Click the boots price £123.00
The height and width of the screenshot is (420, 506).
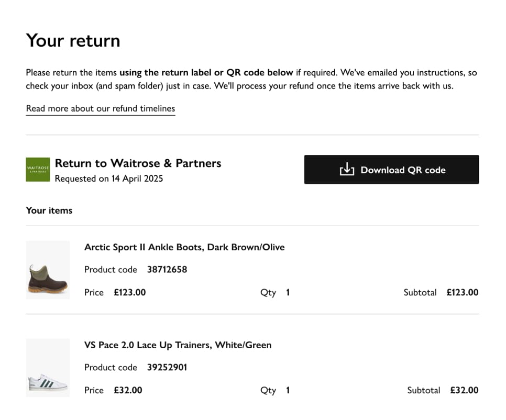129,292
